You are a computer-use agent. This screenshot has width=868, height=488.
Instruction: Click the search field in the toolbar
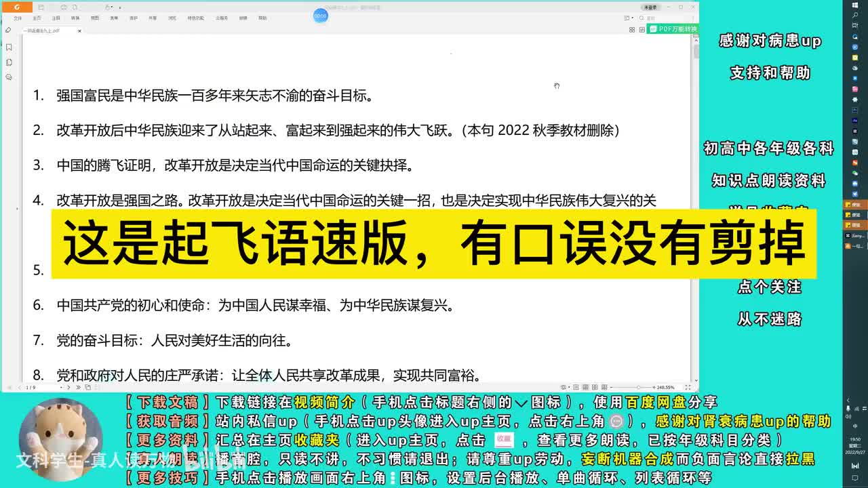[x=665, y=18]
